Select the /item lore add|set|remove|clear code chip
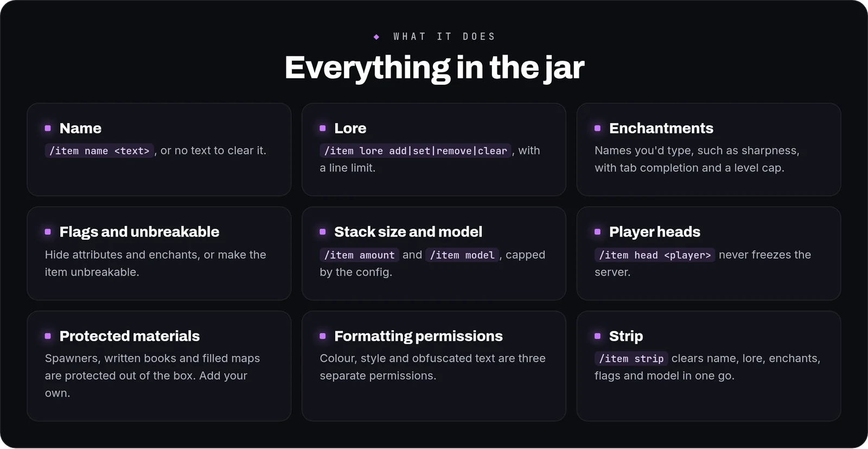This screenshot has width=868, height=449. click(416, 151)
